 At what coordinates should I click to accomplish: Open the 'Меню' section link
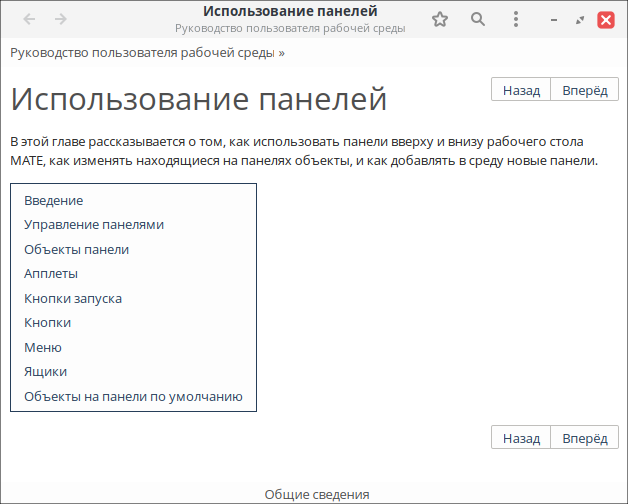pos(43,347)
